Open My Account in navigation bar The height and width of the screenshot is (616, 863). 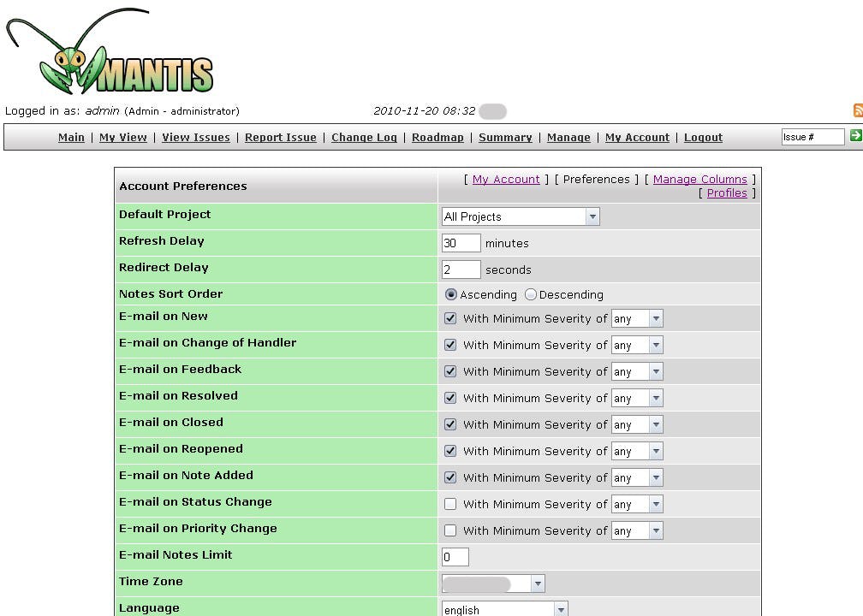(637, 138)
